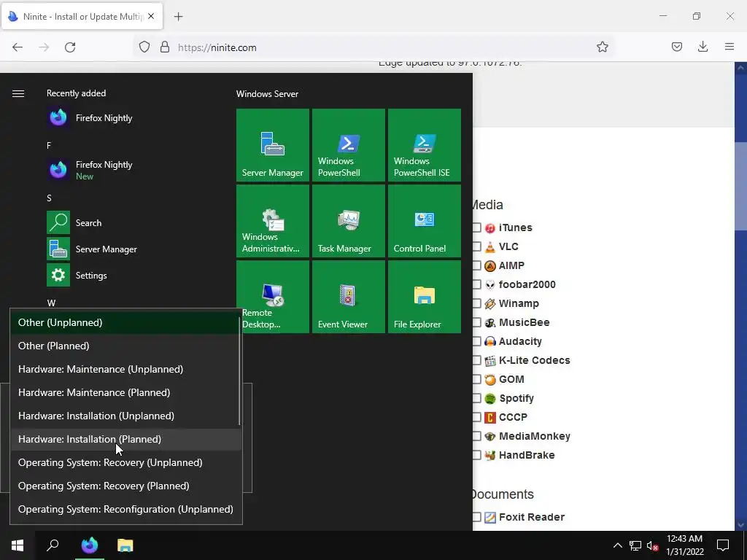Select Hardware: Installation (Planned)
This screenshot has width=747, height=560.
(x=125, y=439)
